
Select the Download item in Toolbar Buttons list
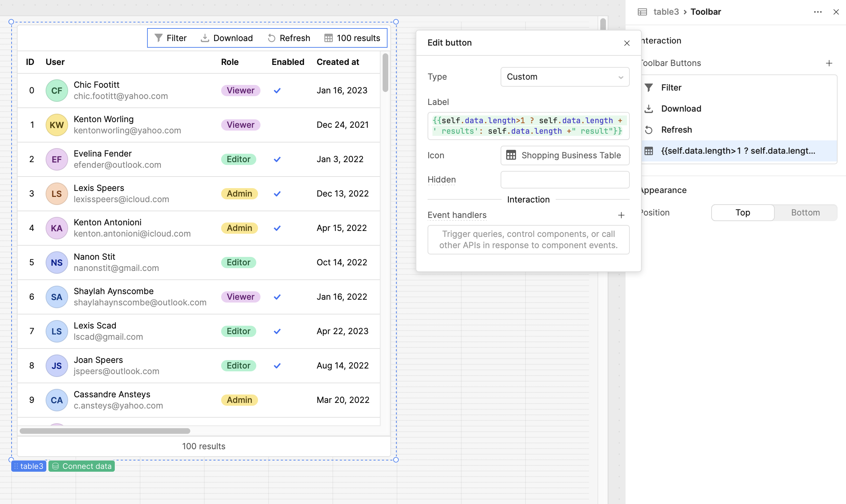coord(681,109)
